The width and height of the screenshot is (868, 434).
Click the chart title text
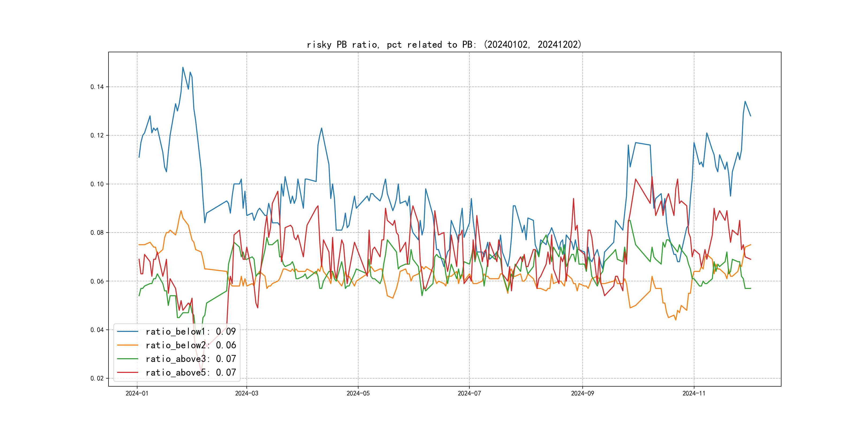coord(444,44)
